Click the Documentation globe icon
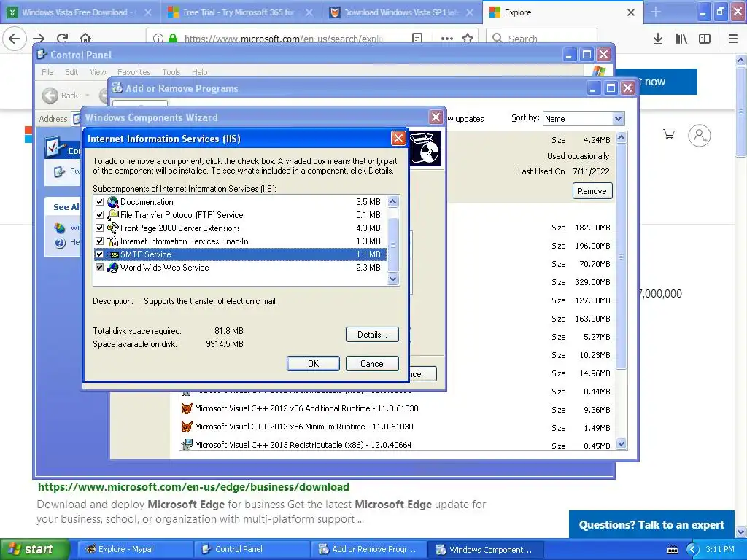747x560 pixels. click(113, 202)
